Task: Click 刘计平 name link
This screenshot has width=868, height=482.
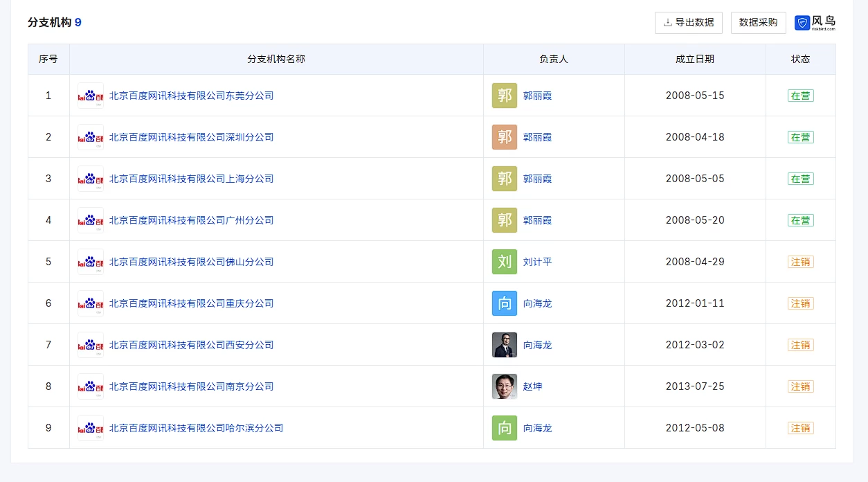Action: [537, 262]
